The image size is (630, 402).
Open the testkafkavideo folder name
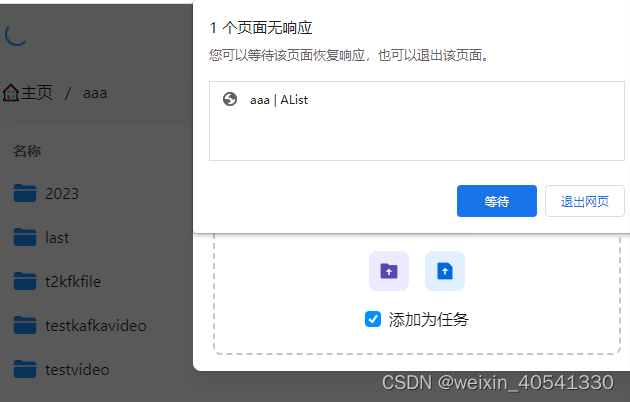(96, 325)
